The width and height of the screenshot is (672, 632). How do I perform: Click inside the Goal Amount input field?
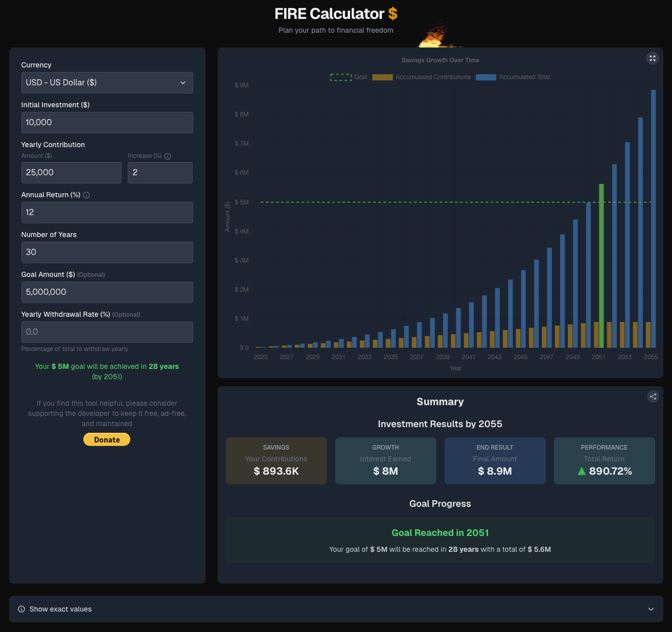coord(107,292)
